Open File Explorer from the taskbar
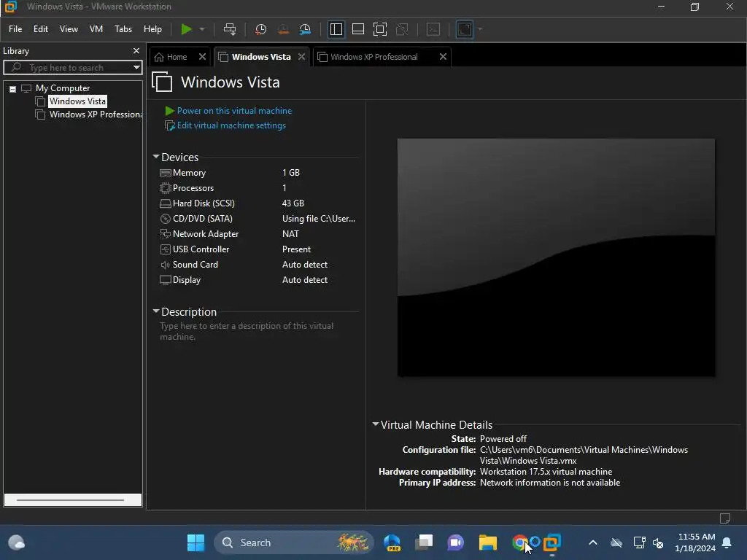 tap(487, 542)
